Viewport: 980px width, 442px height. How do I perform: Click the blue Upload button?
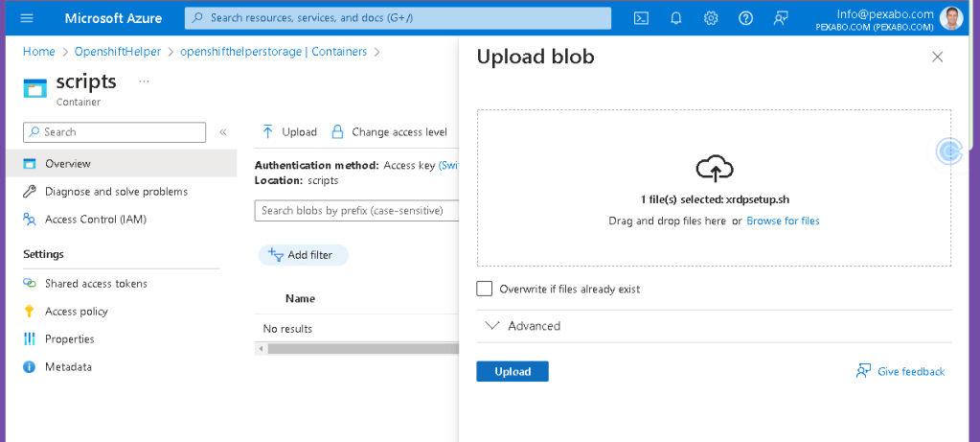click(513, 371)
